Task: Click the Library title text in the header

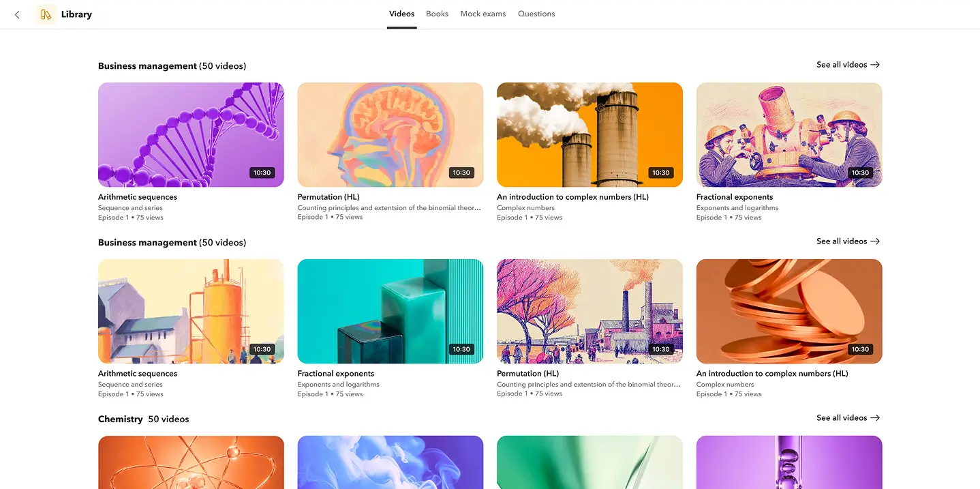Action: pos(76,14)
